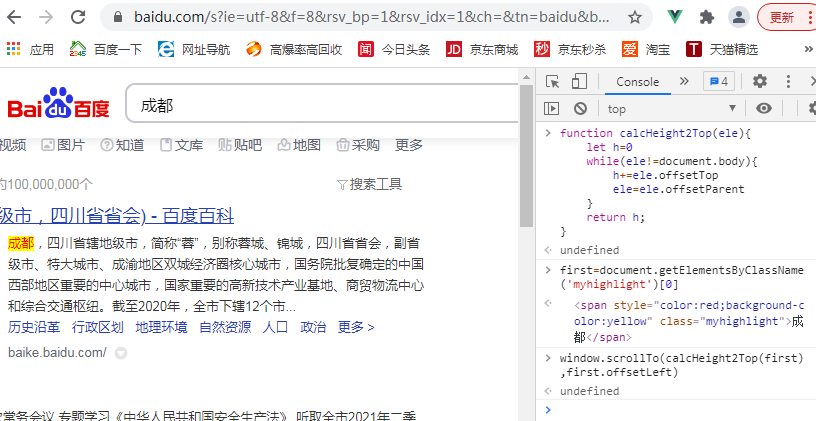Expand the bookmarks bar overflow chevron
This screenshot has height=421, width=816.
click(808, 49)
